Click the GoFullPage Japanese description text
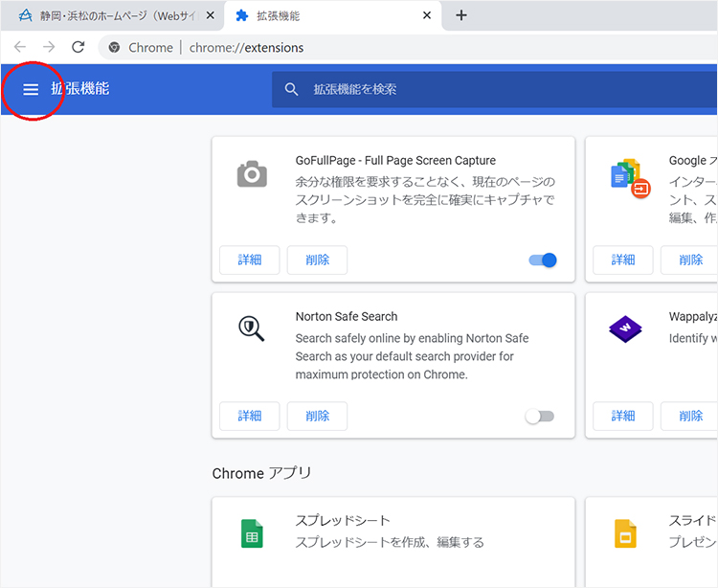The width and height of the screenshot is (718, 588). coord(425,199)
